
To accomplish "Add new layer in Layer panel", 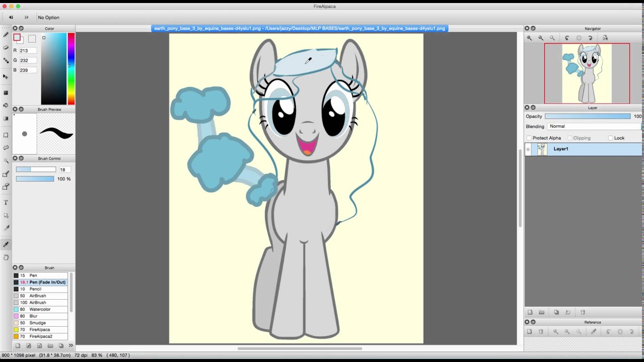I will (x=530, y=312).
